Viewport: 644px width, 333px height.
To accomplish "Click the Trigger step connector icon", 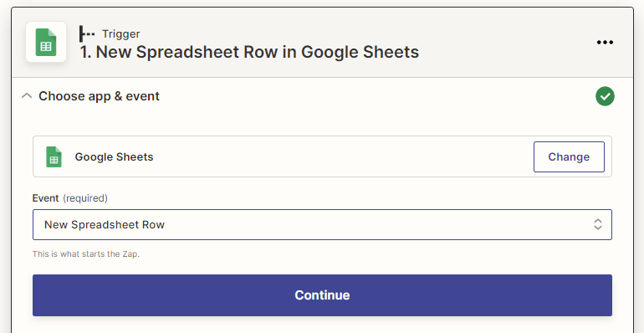I will click(87, 33).
